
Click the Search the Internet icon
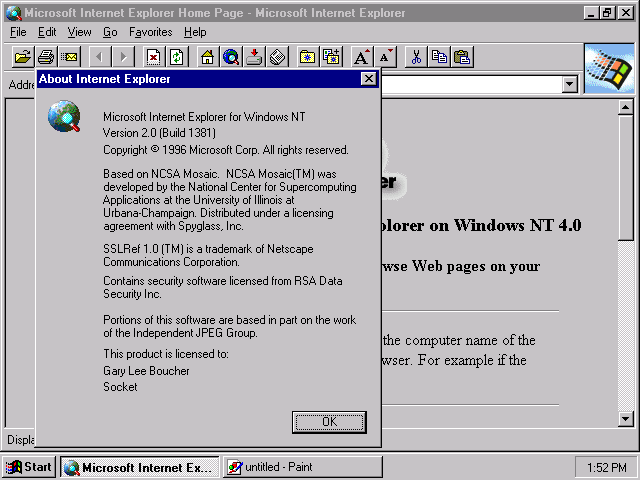click(x=231, y=57)
